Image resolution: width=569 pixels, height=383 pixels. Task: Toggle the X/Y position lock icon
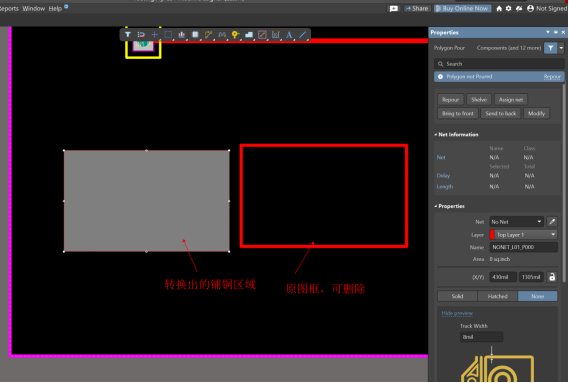click(x=552, y=277)
